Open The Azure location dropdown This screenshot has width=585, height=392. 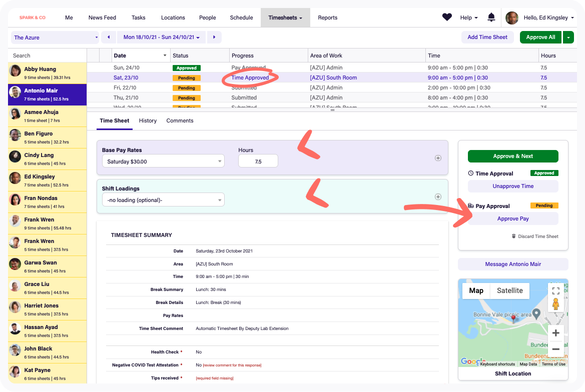pos(55,37)
